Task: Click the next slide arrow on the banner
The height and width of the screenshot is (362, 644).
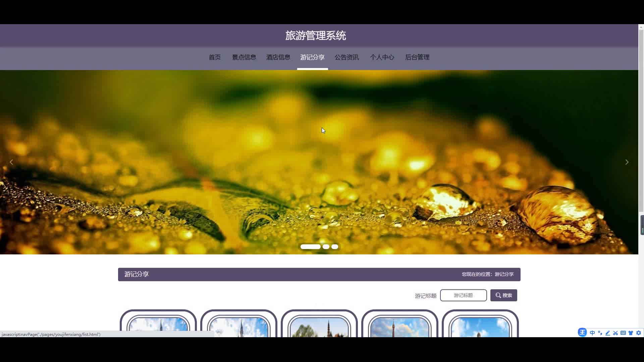Action: tap(627, 162)
